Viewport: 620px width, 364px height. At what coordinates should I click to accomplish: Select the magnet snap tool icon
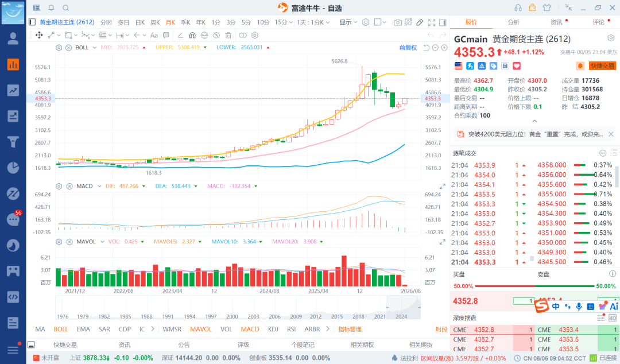click(192, 35)
